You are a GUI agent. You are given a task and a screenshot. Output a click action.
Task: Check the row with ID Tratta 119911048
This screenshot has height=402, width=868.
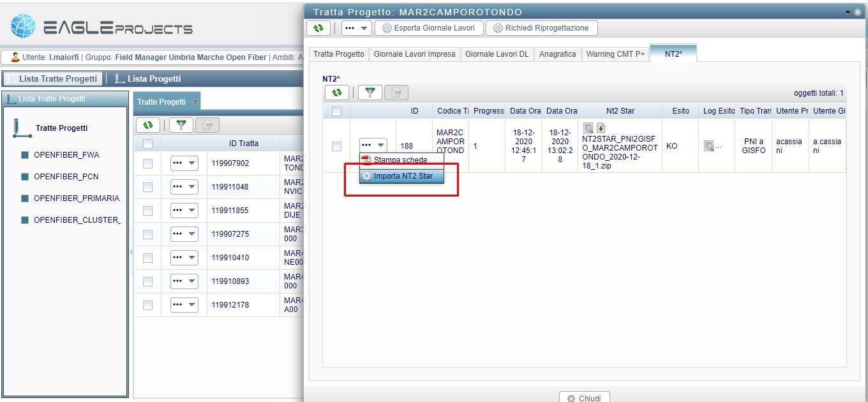coord(147,187)
